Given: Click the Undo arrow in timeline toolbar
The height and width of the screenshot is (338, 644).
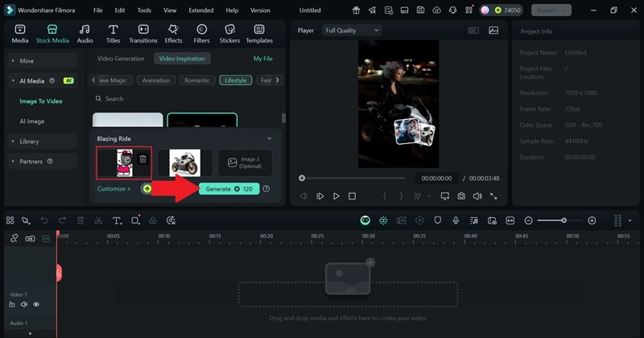Looking at the screenshot, I should pos(44,221).
